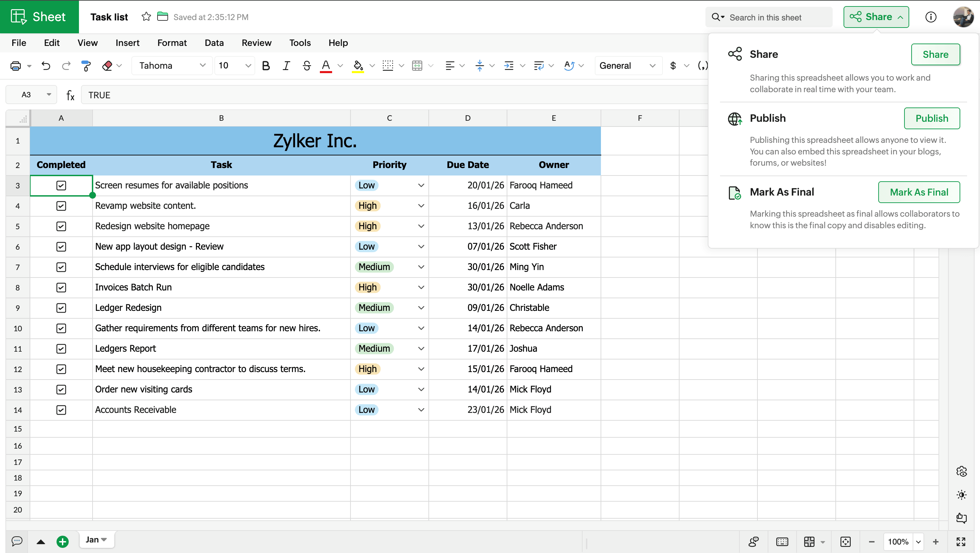The height and width of the screenshot is (553, 980).
Task: Apply currency format to selection
Action: click(x=673, y=65)
